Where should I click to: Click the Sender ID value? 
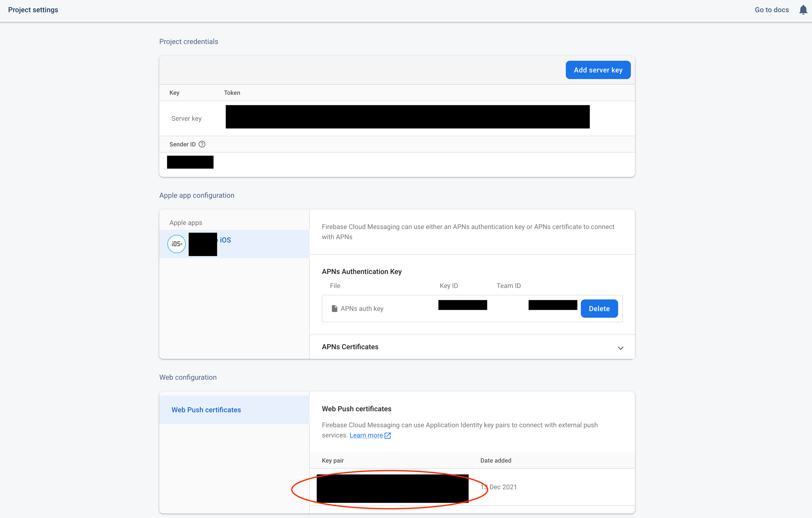190,162
